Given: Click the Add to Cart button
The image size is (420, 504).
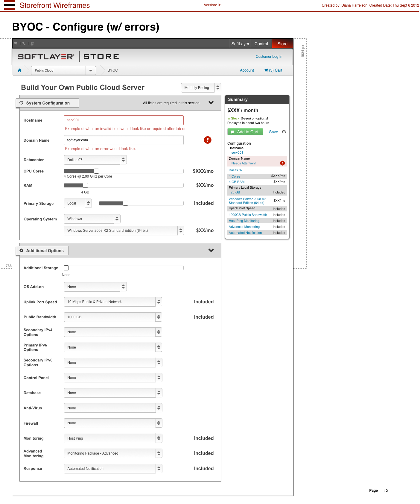Looking at the screenshot, I should click(245, 132).
